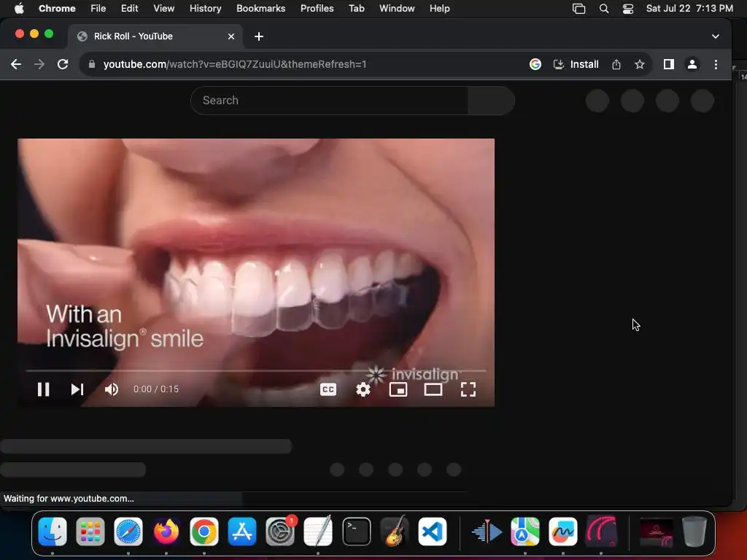Open Terminal from the dock
This screenshot has height=560, width=747.
pyautogui.click(x=356, y=532)
